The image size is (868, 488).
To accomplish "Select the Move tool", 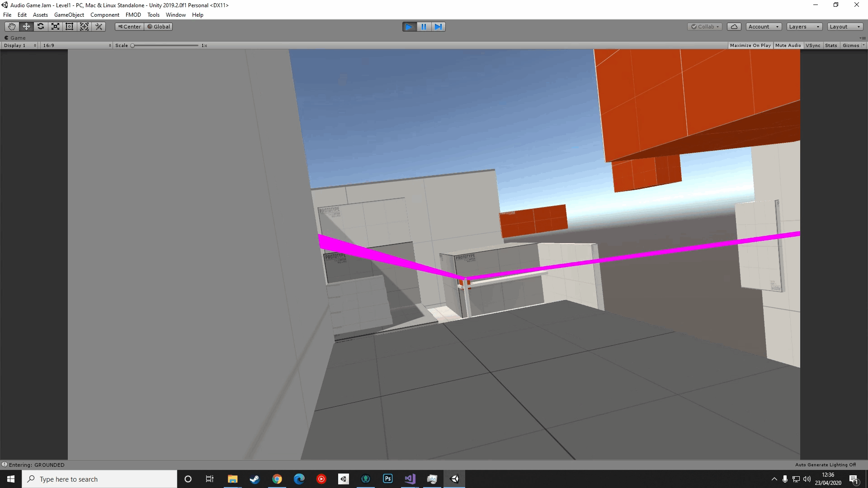I will pyautogui.click(x=26, y=27).
